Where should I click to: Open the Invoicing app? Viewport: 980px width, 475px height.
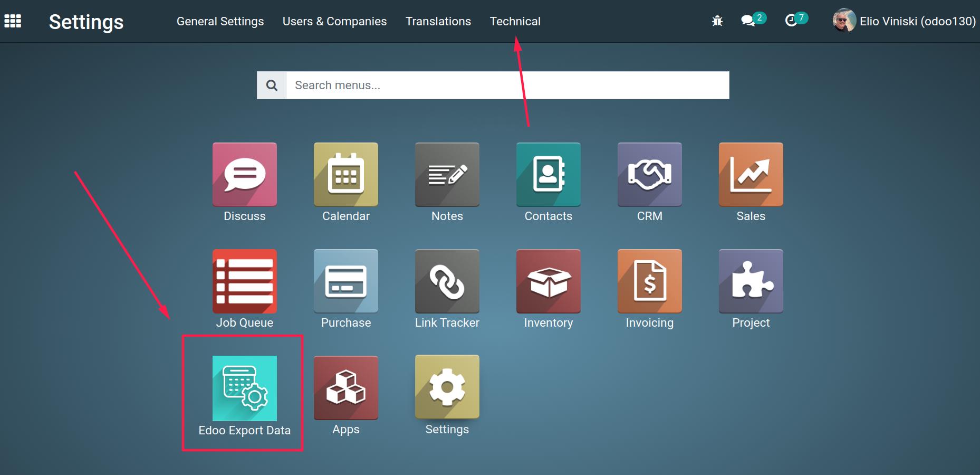pos(650,281)
